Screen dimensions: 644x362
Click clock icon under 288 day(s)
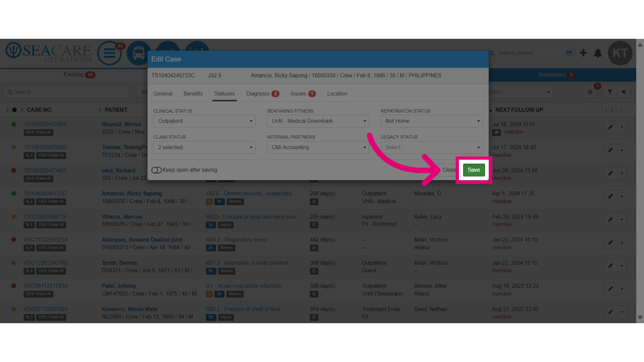pos(314,202)
